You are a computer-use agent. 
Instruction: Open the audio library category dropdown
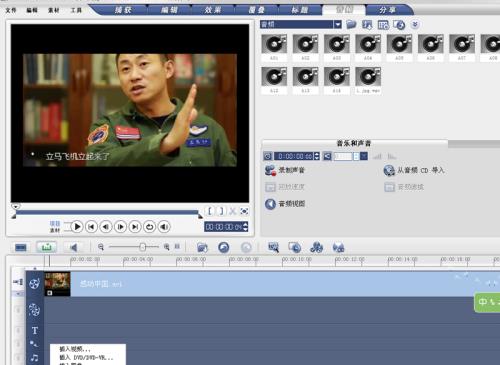[x=338, y=24]
